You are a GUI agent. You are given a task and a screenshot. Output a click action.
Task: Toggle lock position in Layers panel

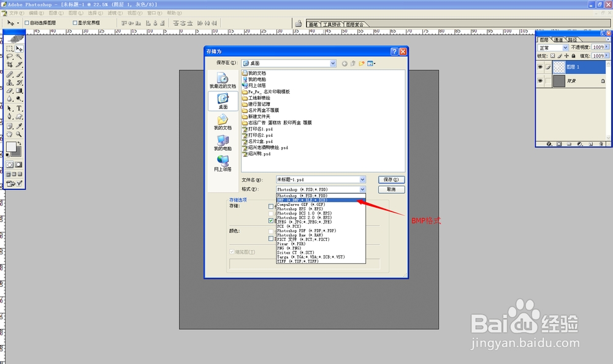566,56
